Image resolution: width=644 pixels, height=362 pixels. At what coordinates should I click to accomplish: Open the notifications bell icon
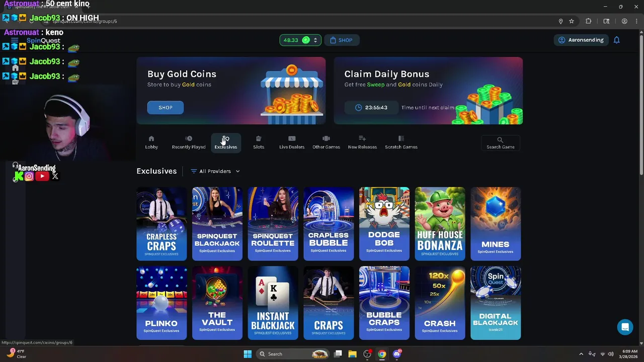[x=616, y=40]
